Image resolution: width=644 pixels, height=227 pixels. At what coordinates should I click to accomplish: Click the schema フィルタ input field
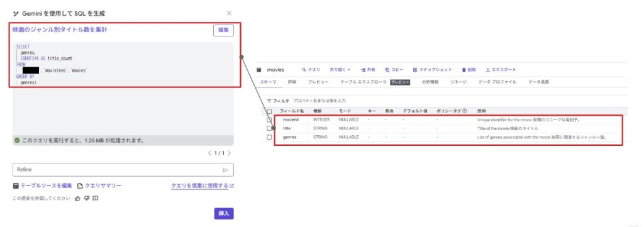pos(320,101)
